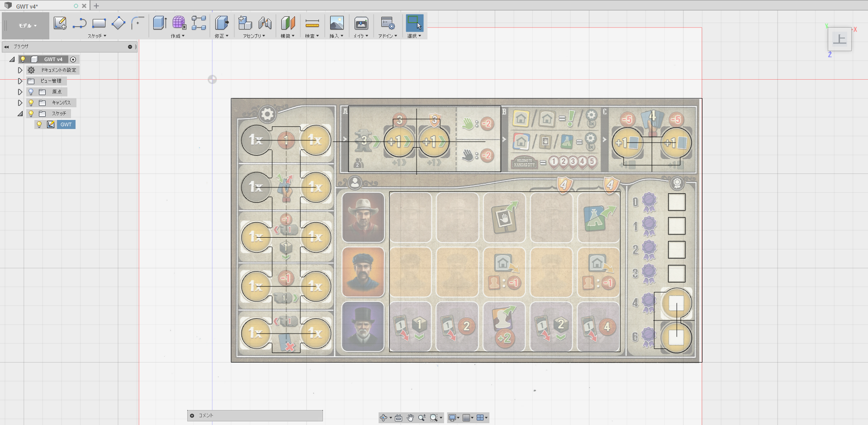Image resolution: width=868 pixels, height=425 pixels.
Task: Activate GWT v4 component radio button
Action: [x=73, y=59]
